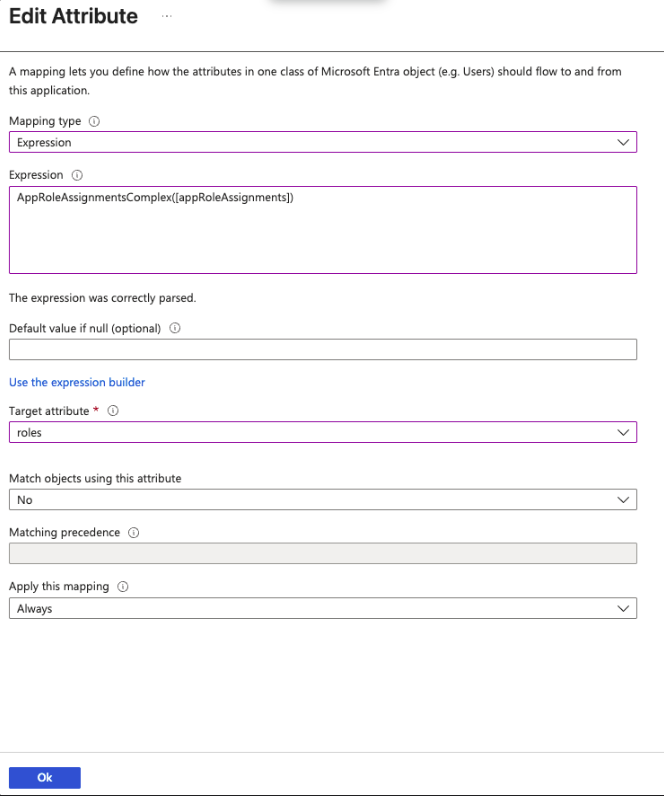Click the chevron arrow in Apply this mapping

624,608
